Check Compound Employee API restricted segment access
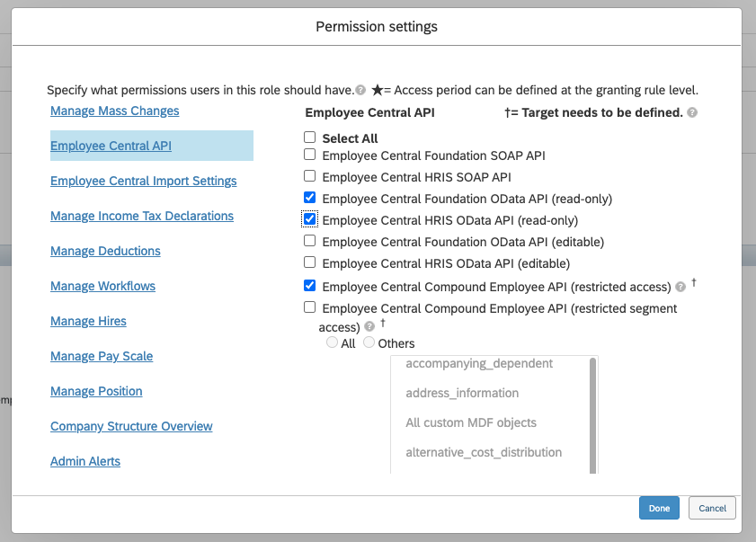The image size is (756, 542). pyautogui.click(x=310, y=307)
